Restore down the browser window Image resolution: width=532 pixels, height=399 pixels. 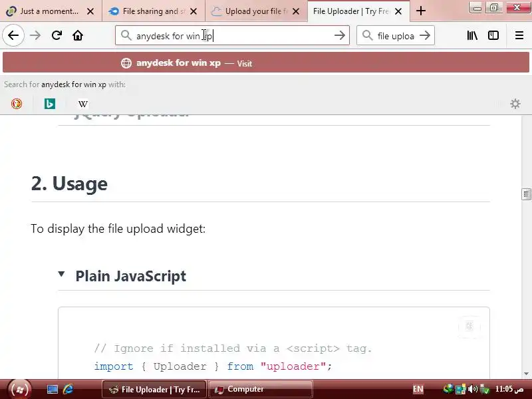click(494, 7)
